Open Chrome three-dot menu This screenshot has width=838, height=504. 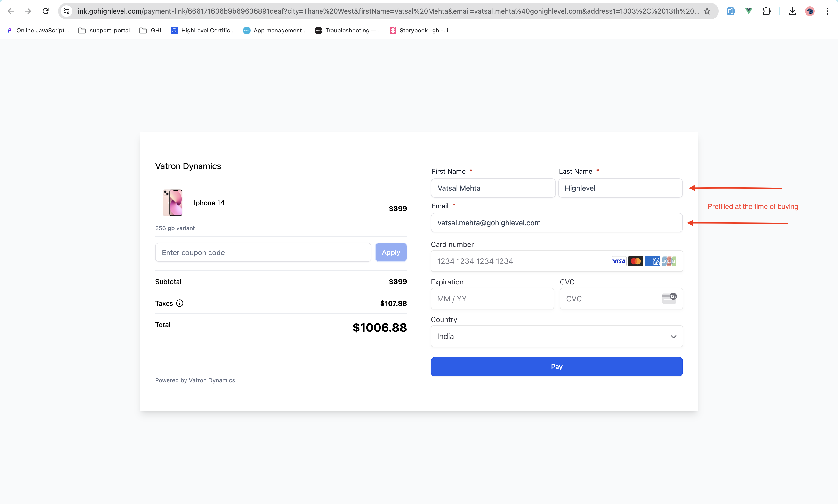point(827,11)
